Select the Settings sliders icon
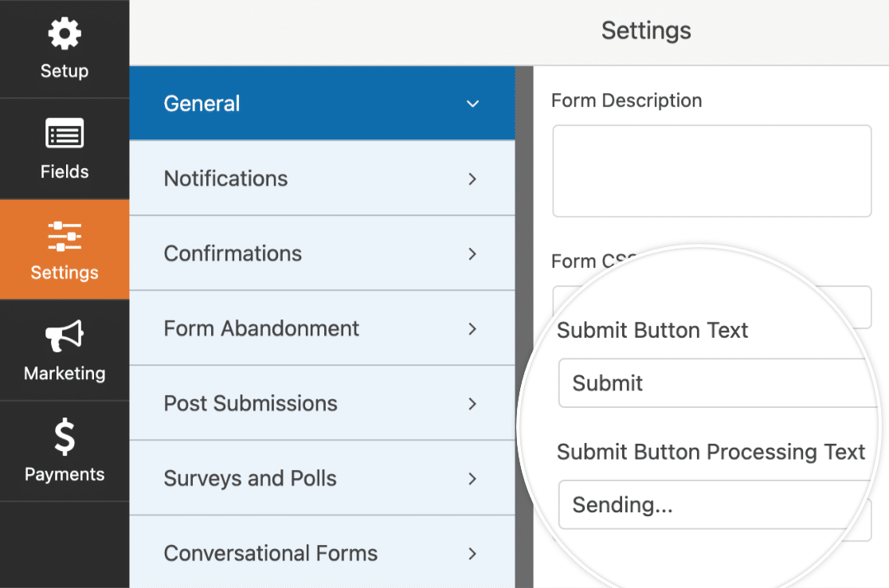 click(64, 235)
